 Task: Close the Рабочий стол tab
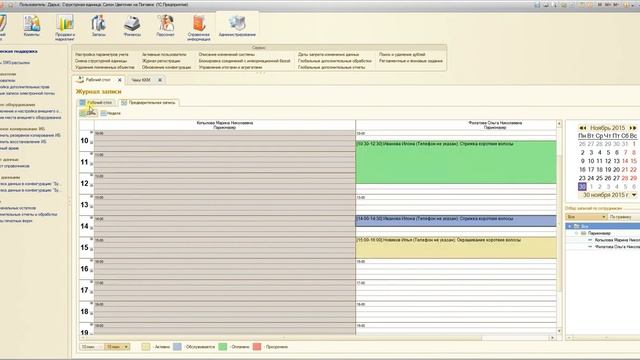coord(120,80)
